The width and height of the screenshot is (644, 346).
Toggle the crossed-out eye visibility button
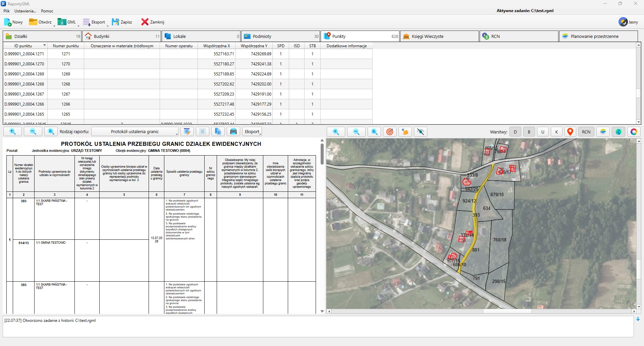click(421, 132)
